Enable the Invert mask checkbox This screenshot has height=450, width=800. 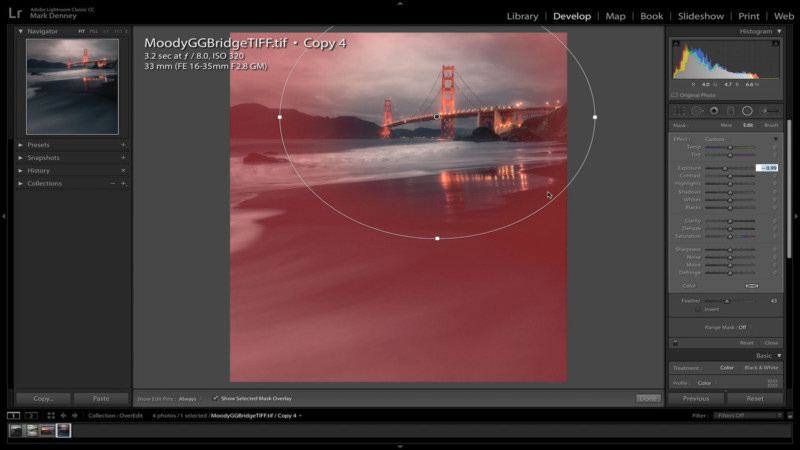coord(698,309)
